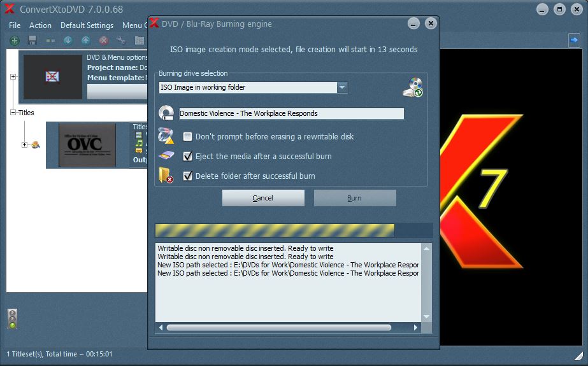Click the audio music note icon

[x=139, y=143]
